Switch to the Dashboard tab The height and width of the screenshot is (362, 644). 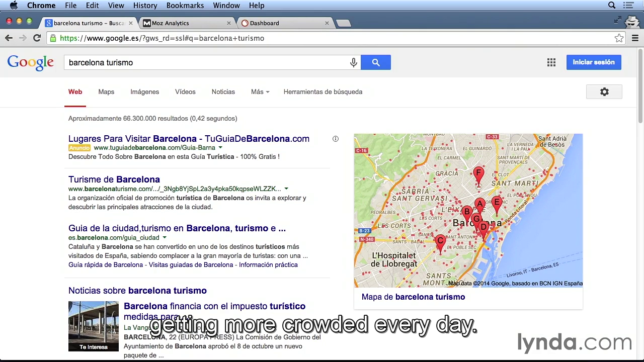(x=284, y=23)
